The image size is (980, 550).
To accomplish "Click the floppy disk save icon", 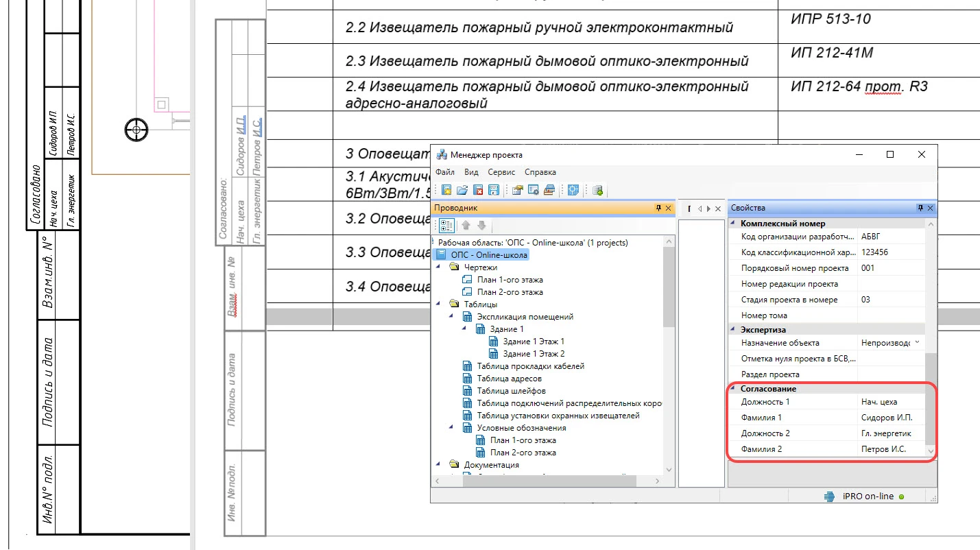I will [x=492, y=190].
